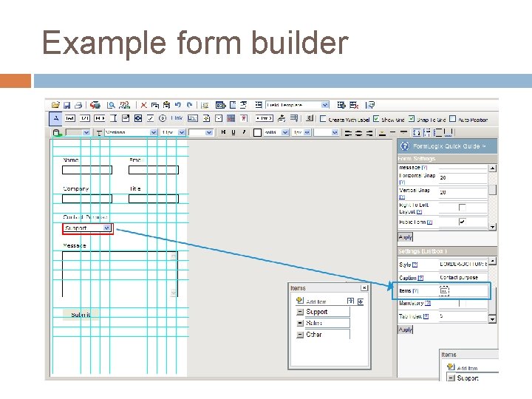This screenshot has height=399, width=532.
Task: Paste element using the clipboard icon
Action: coord(166,105)
